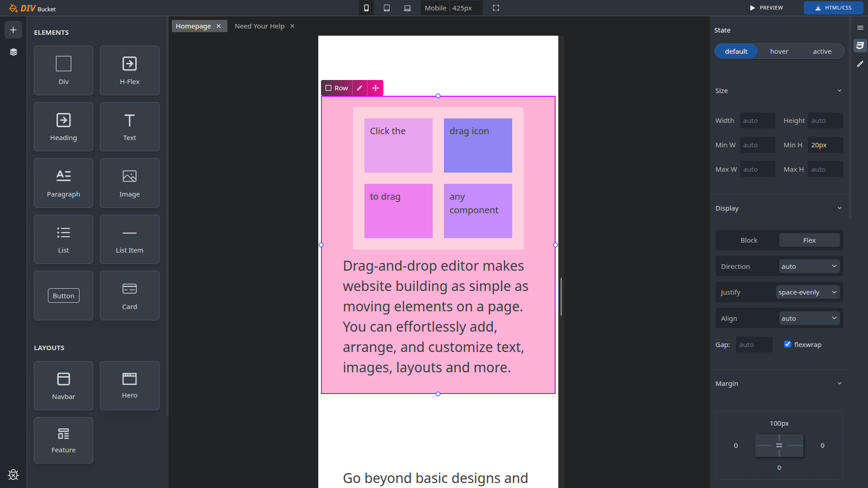Open the pencil editor icon on right edge

tap(860, 64)
